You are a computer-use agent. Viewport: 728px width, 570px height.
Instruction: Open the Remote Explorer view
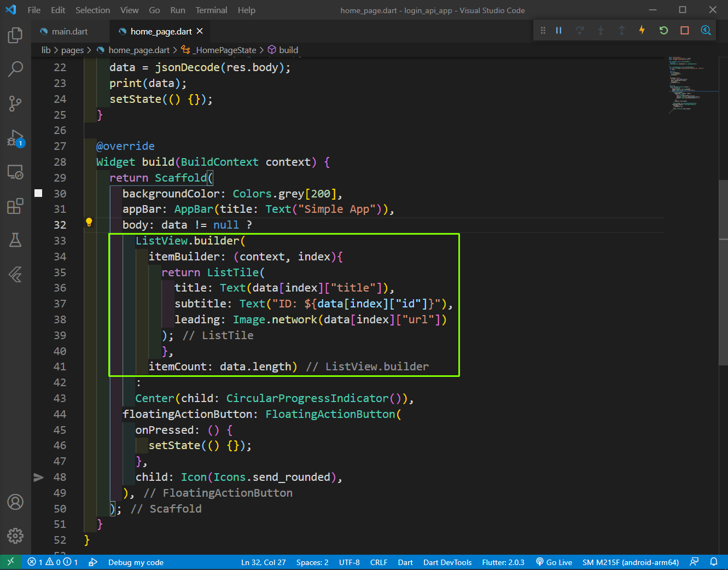coord(15,172)
